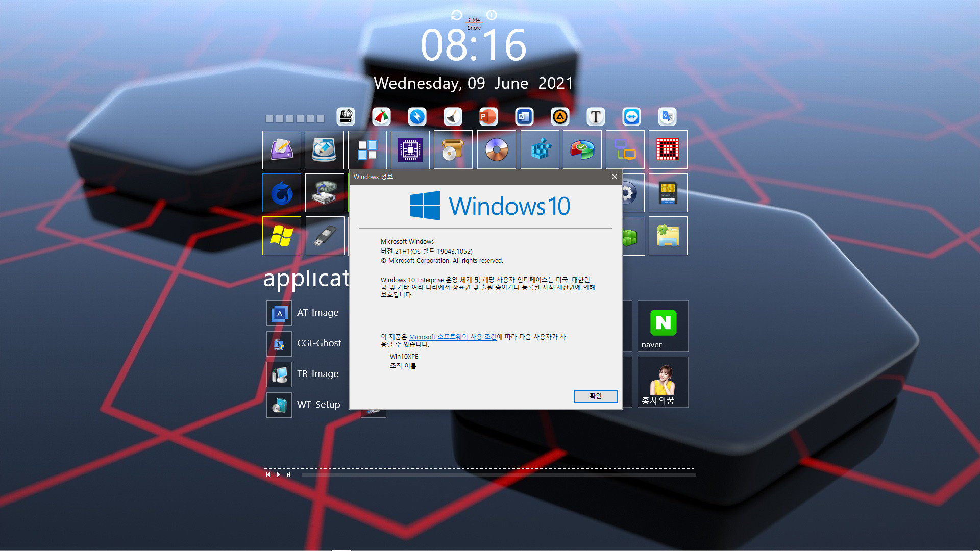Open the gear settings tile behind the dialog
Screen dimensions: 980x551
(633, 193)
